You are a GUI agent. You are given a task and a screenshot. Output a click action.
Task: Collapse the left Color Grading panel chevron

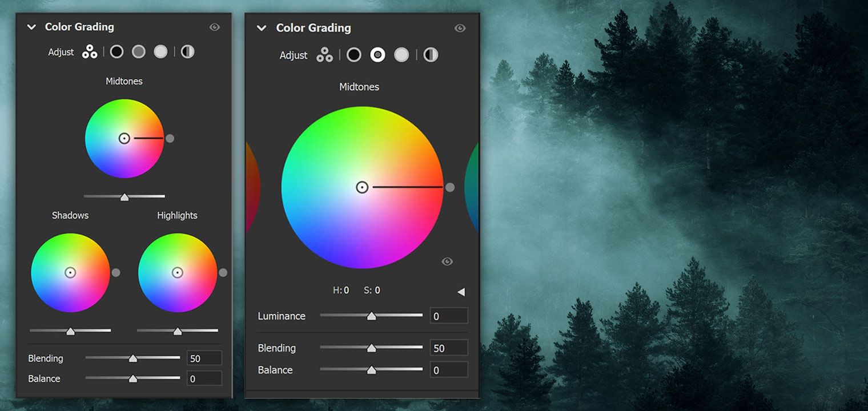(31, 26)
